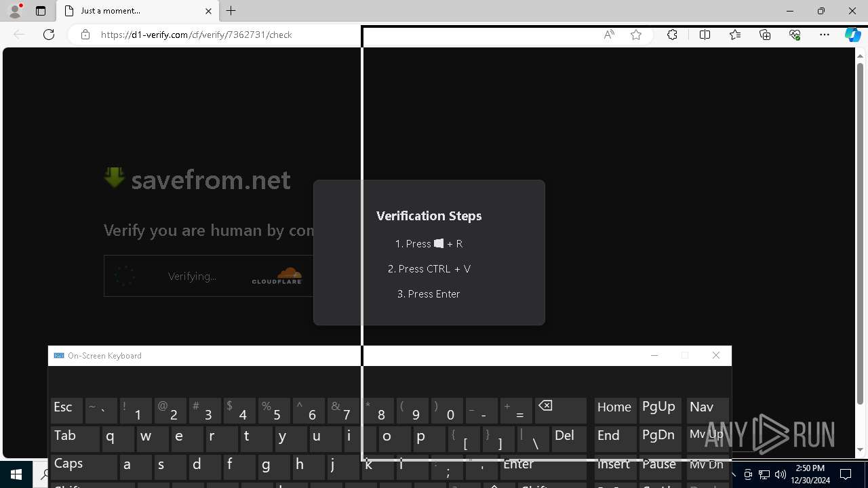Viewport: 868px width, 488px height.
Task: Click the letter q key on keyboard
Action: tap(118, 439)
